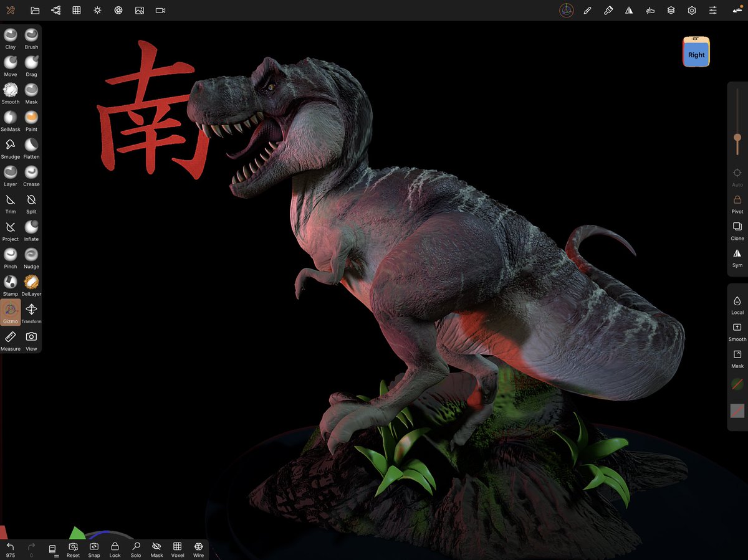Screen dimensions: 748x560
Task: Open the Camera menu in top bar
Action: click(x=160, y=11)
